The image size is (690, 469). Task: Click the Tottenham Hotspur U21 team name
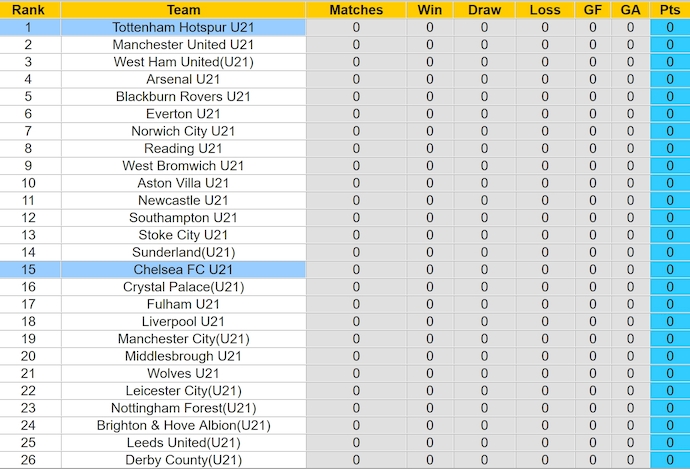(x=183, y=27)
